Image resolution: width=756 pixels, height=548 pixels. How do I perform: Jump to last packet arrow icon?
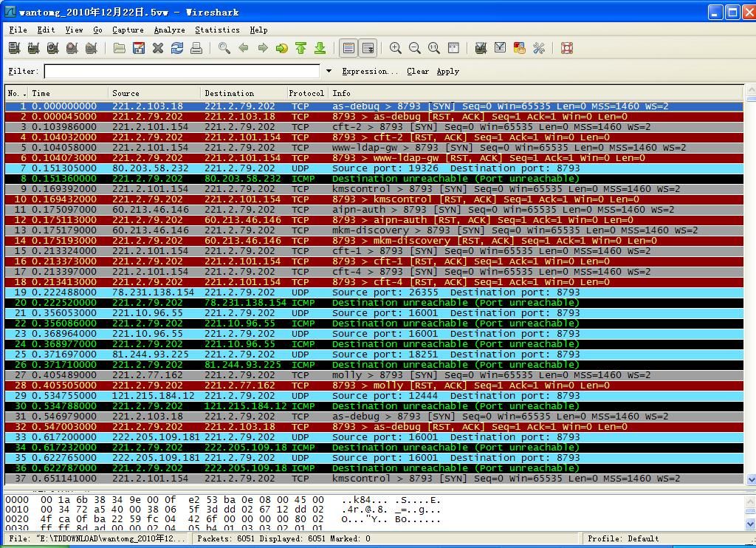(x=320, y=48)
